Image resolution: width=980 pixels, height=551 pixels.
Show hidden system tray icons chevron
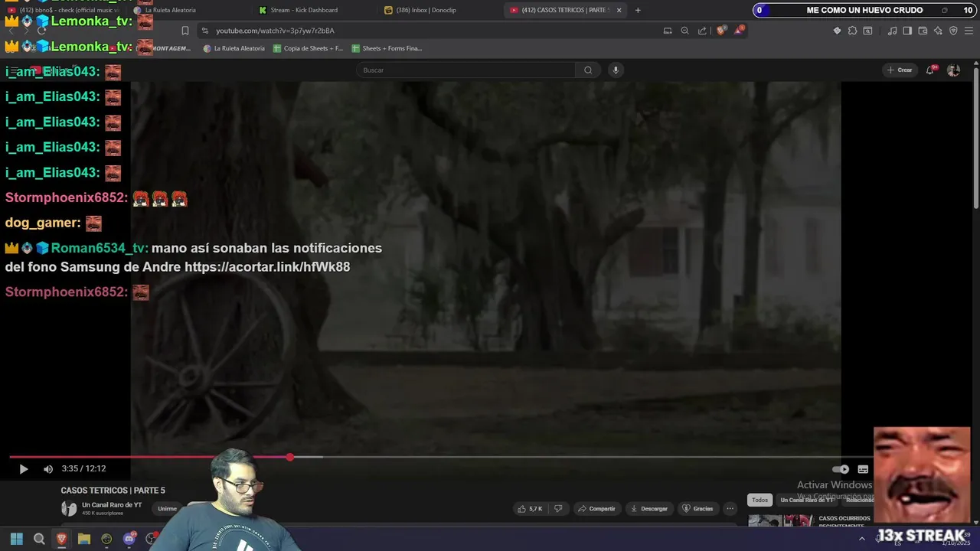click(x=861, y=539)
